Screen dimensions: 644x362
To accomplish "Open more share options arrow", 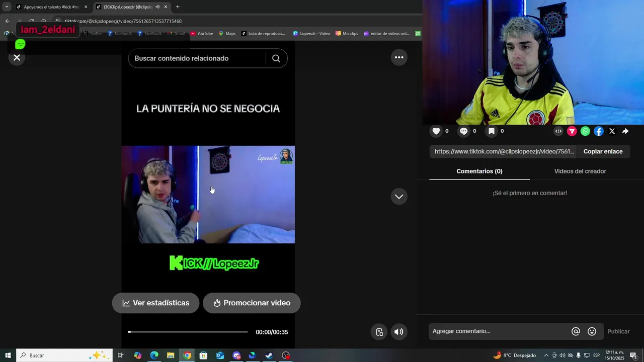I will (625, 131).
